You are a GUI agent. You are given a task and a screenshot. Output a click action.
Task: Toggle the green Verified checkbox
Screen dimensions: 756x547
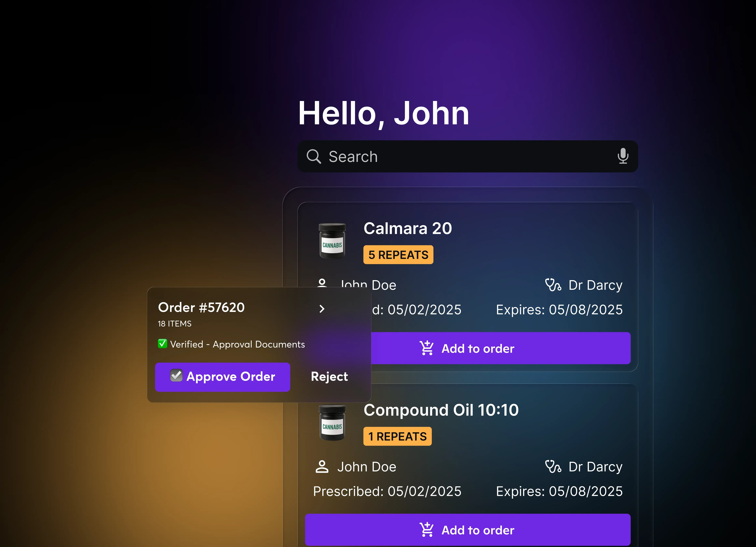162,344
